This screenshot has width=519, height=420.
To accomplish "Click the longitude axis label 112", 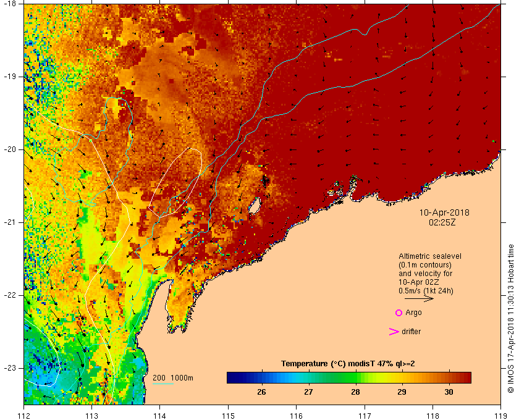I will pyautogui.click(x=24, y=416).
